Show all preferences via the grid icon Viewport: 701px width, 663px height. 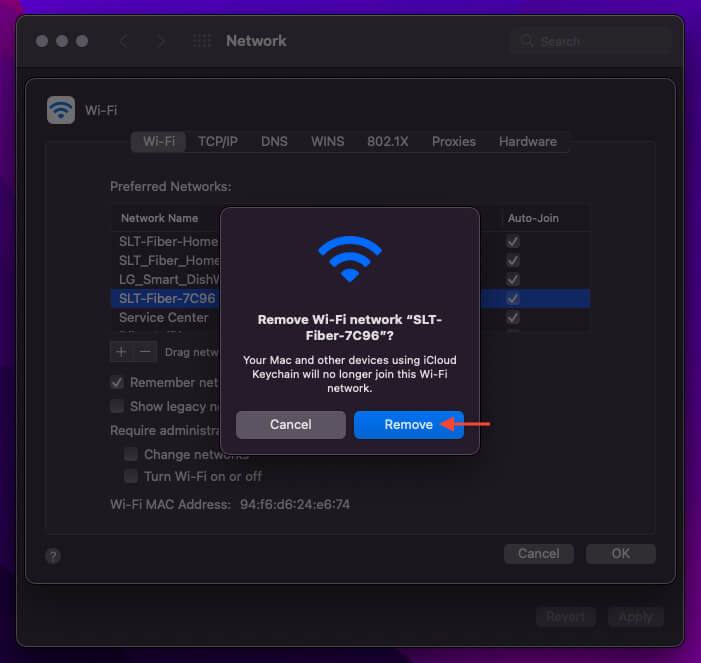[202, 41]
